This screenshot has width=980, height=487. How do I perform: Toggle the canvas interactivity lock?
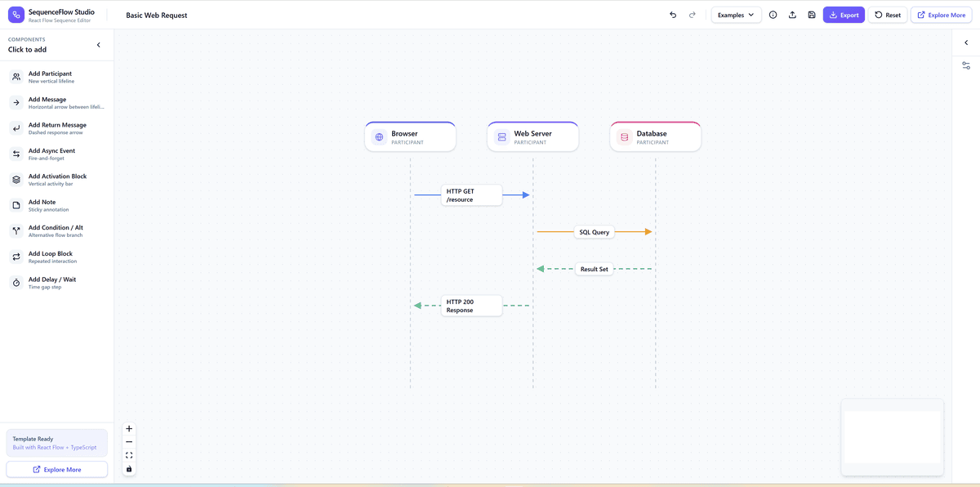click(x=129, y=469)
